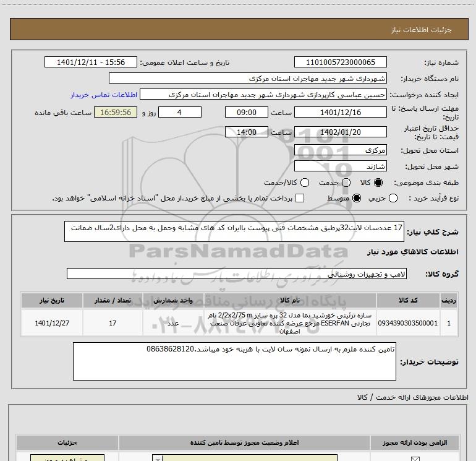The width and height of the screenshot is (476, 461).
Task: Open buyer contact info link اطلاعات تماس خریدار
Action: click(x=104, y=95)
